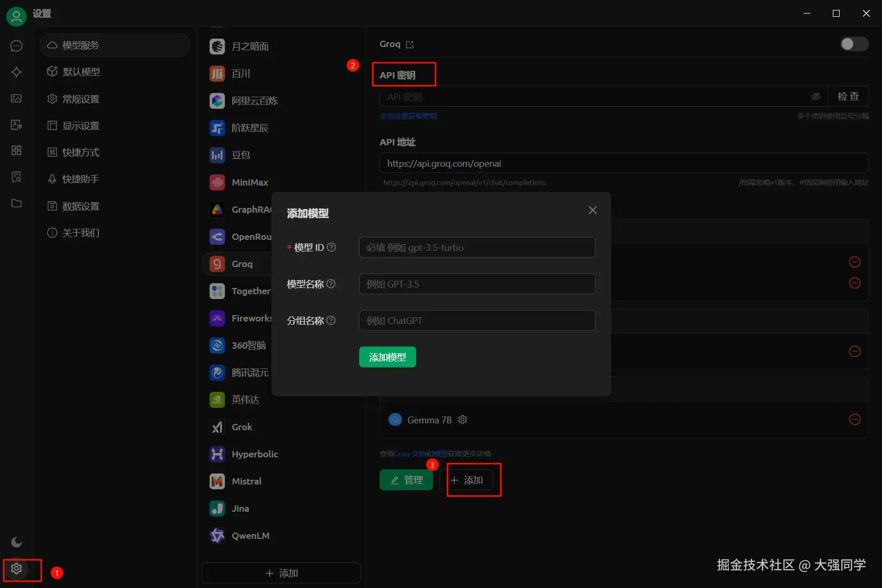Click the green 添加模型 submit button
This screenshot has width=882, height=588.
[x=387, y=357]
